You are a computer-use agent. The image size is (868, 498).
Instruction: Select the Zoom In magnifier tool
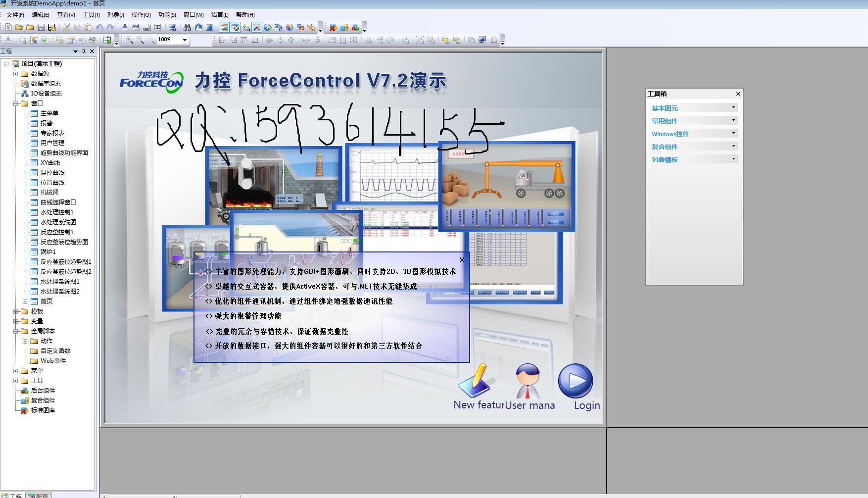(x=129, y=40)
